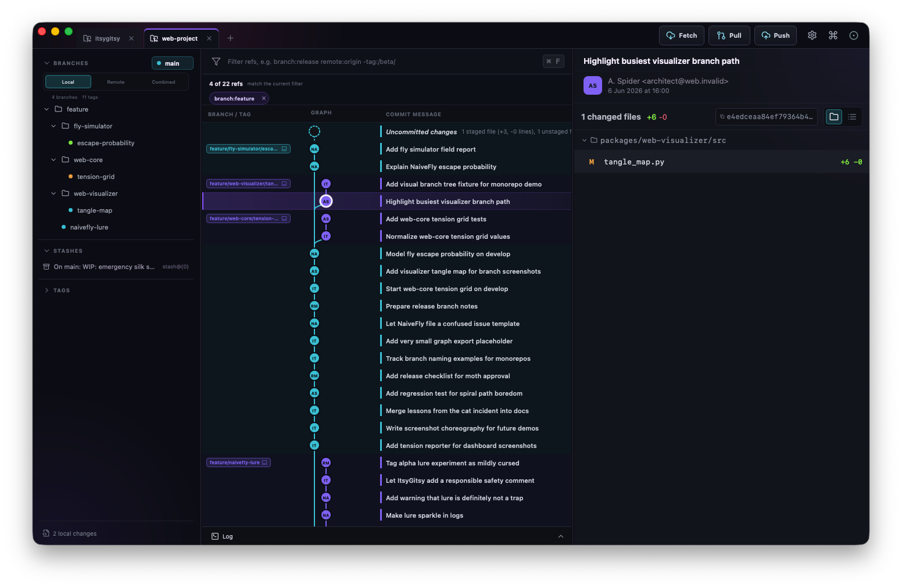
Task: Show Local branches segment
Action: coord(68,82)
